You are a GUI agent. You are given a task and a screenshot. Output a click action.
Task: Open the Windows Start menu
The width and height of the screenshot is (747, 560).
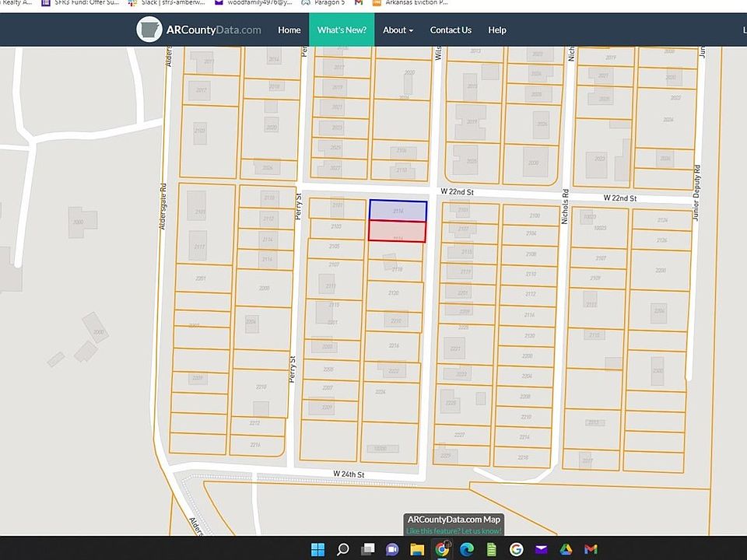click(317, 550)
